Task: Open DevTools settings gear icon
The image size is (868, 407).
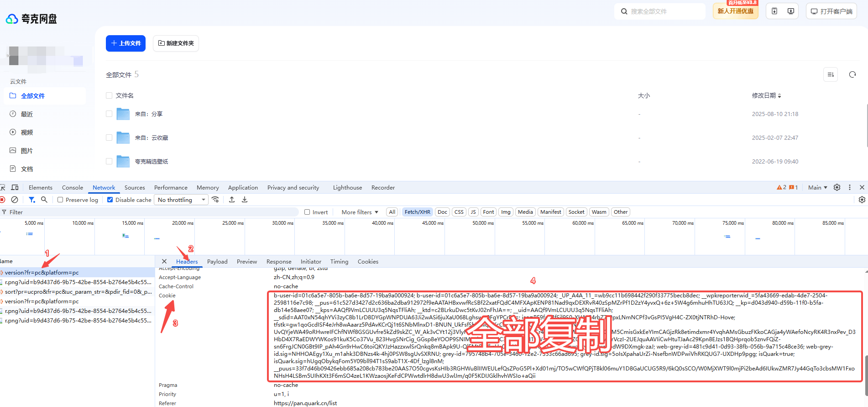Action: (x=837, y=187)
